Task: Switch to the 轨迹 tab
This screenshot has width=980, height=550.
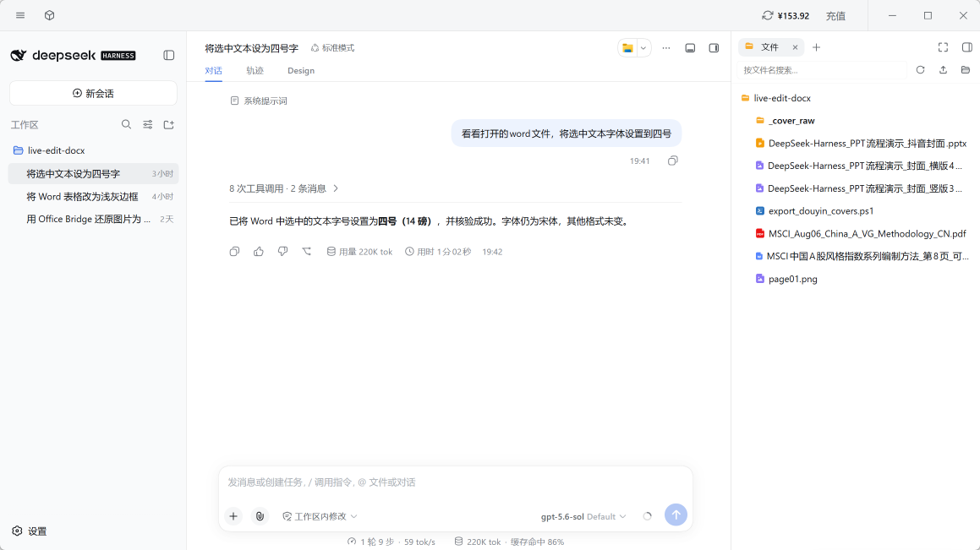Action: click(x=255, y=70)
